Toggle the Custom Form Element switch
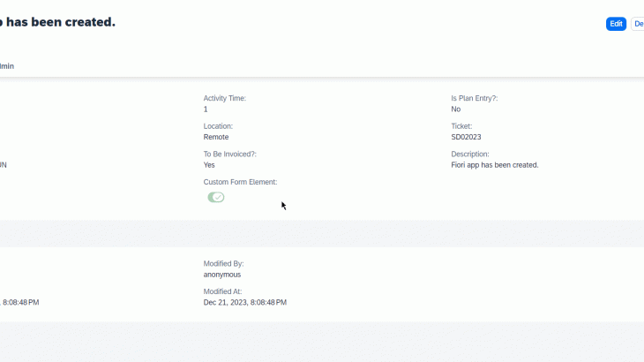 pos(216,197)
